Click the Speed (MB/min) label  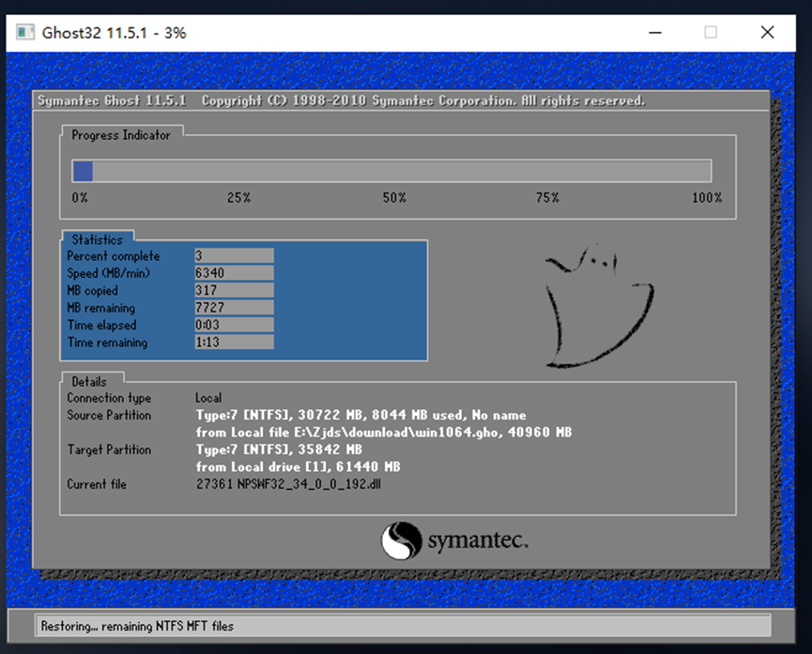click(x=108, y=273)
